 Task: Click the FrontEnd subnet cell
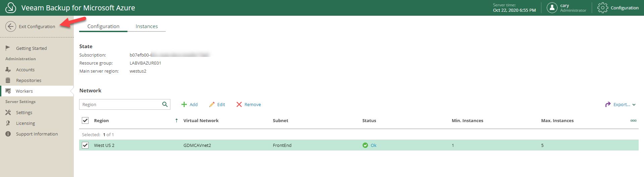click(x=282, y=145)
